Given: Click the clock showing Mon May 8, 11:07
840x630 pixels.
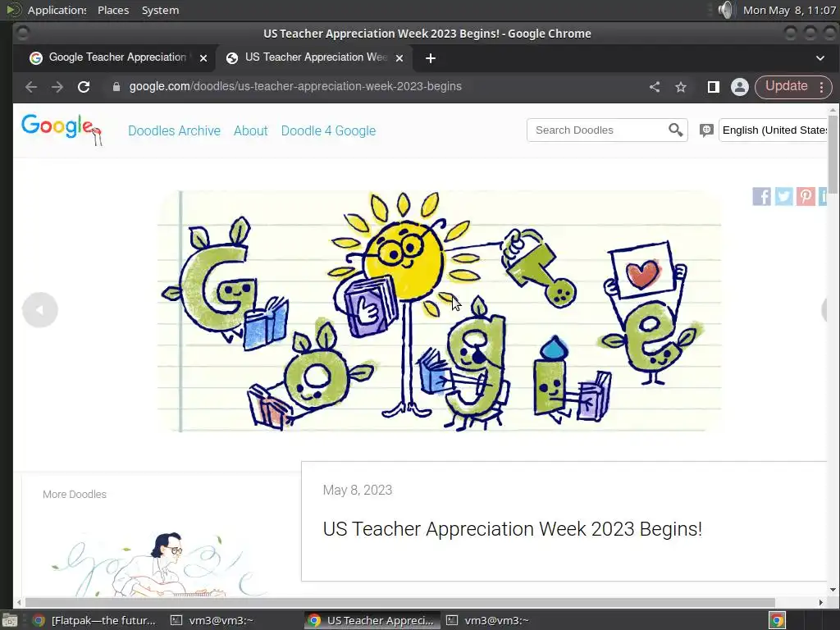Looking at the screenshot, I should [x=789, y=10].
